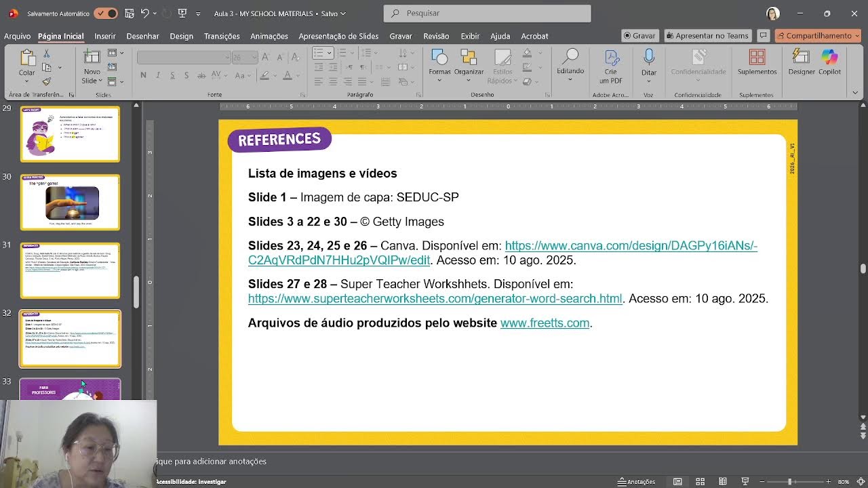Select slide 30 thumbnail in panel
The height and width of the screenshot is (488, 868).
(x=70, y=202)
